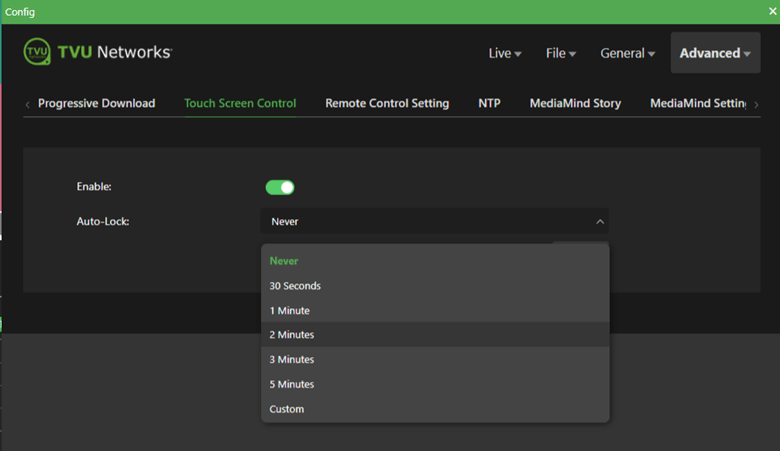
Task: Switch to the Progressive Download tab
Action: coord(97,103)
